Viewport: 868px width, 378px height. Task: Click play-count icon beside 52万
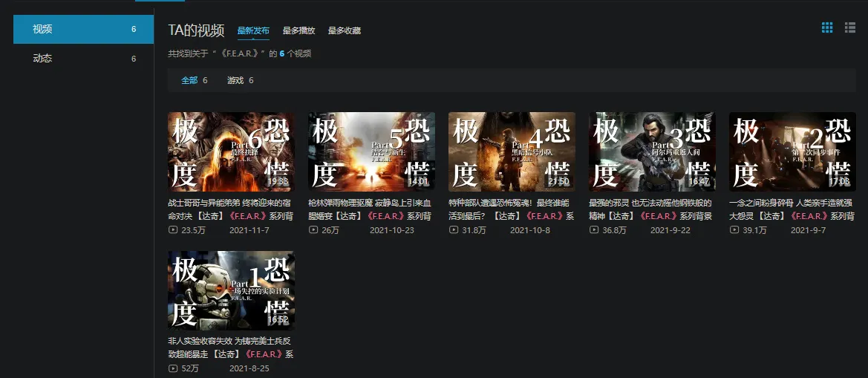pyautogui.click(x=173, y=368)
